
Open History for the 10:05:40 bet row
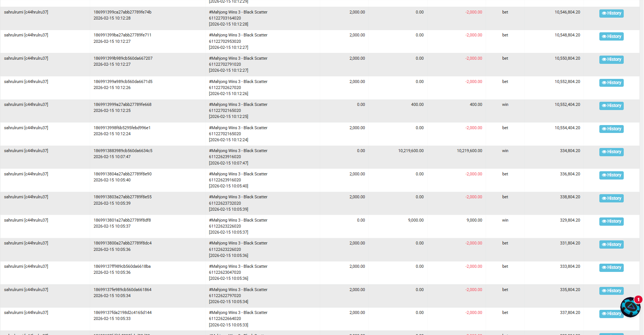coord(611,175)
